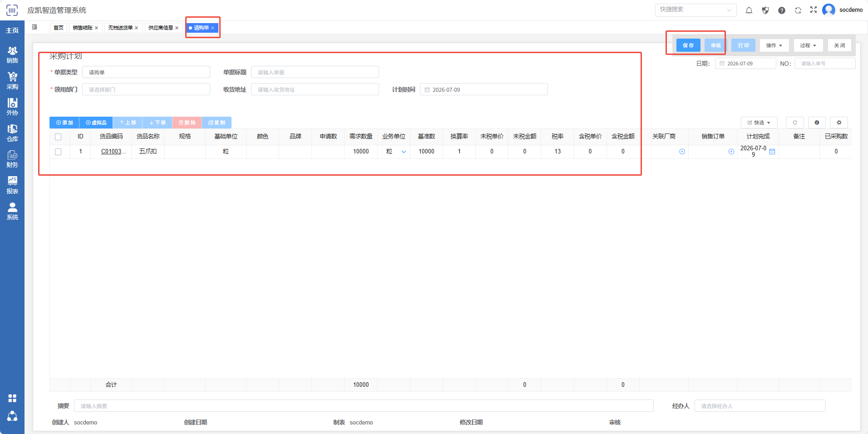Open the 计划时间 date picker

tap(484, 89)
